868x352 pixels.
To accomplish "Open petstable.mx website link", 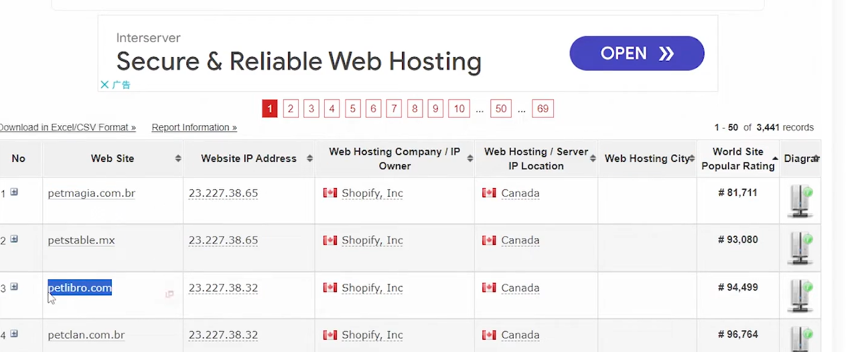I will (81, 240).
